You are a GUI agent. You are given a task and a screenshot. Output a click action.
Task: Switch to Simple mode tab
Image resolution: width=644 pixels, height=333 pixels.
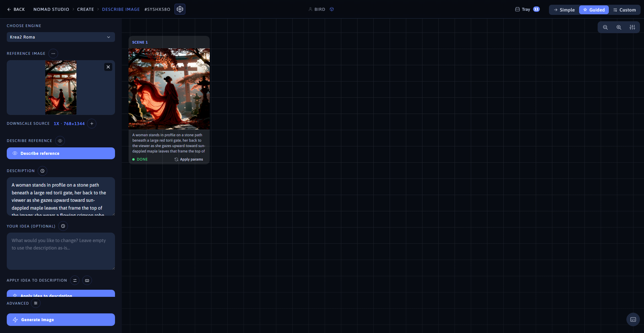tap(564, 10)
